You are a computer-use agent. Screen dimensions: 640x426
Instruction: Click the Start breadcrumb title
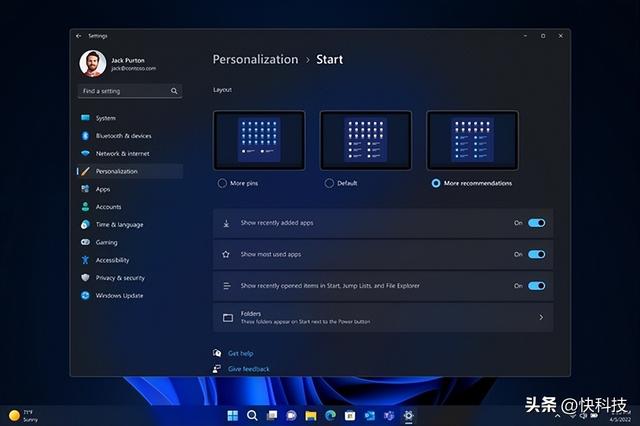click(330, 60)
